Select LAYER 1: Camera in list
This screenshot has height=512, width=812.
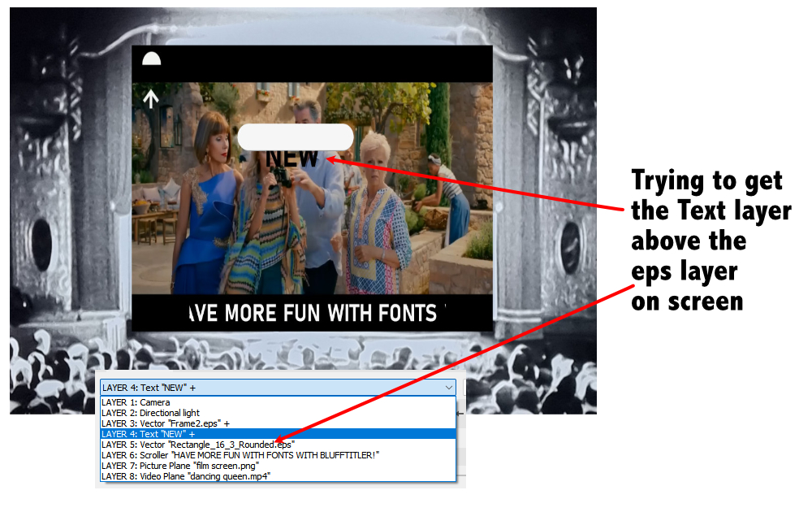point(278,402)
